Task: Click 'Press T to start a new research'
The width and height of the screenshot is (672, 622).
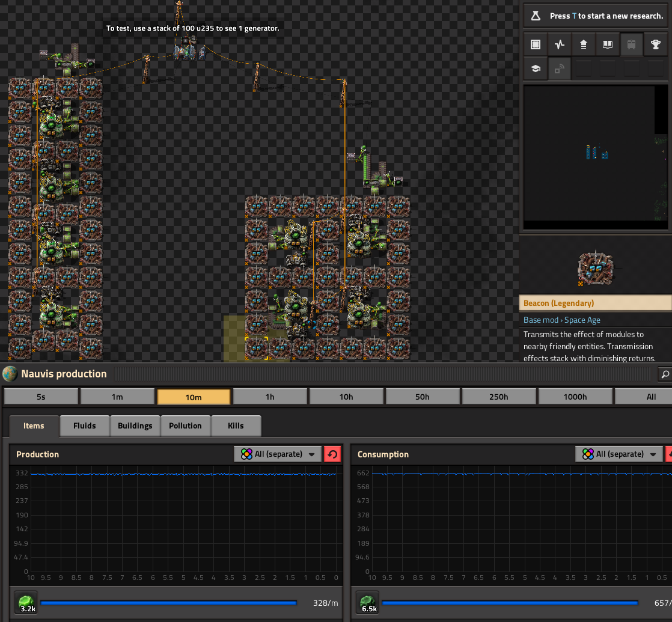Action: pyautogui.click(x=606, y=16)
